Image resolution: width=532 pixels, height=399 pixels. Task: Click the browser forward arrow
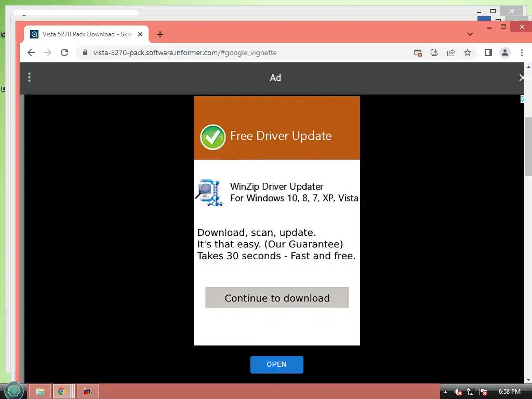click(48, 52)
